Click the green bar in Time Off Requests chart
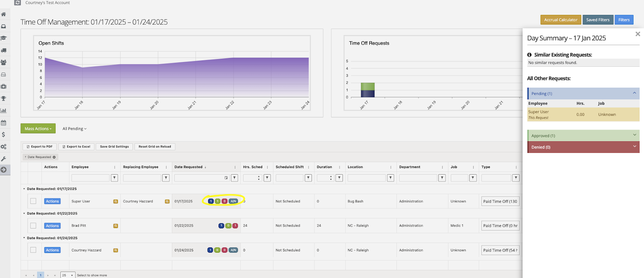644x278 pixels. tap(367, 86)
